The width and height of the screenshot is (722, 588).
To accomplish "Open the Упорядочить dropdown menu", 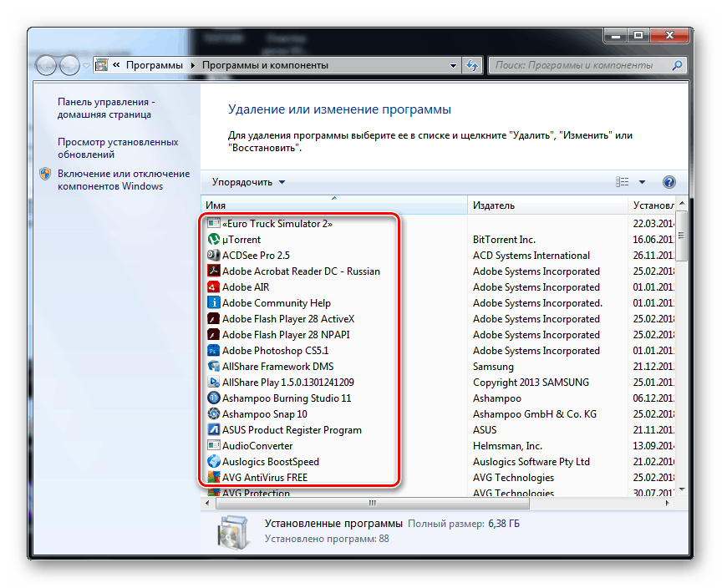I will coord(249,182).
